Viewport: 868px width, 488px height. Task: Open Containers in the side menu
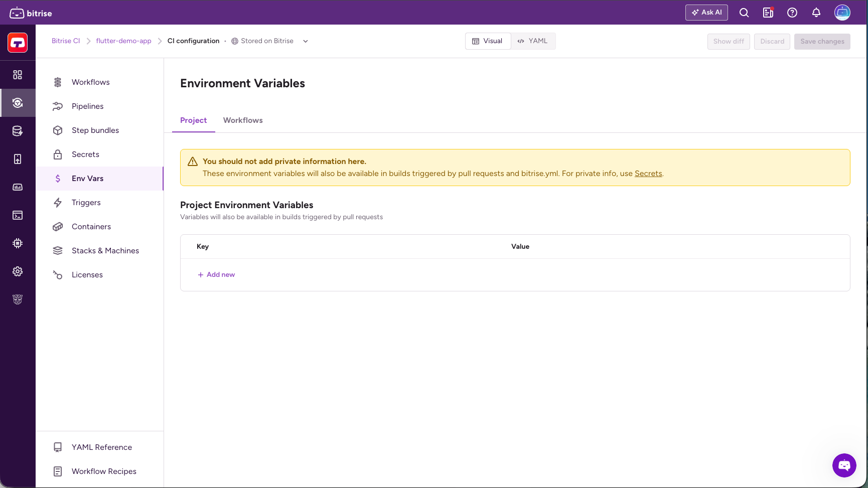[x=99, y=227]
